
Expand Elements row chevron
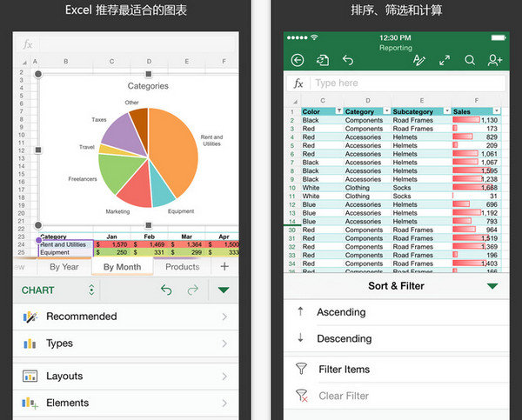pos(224,403)
